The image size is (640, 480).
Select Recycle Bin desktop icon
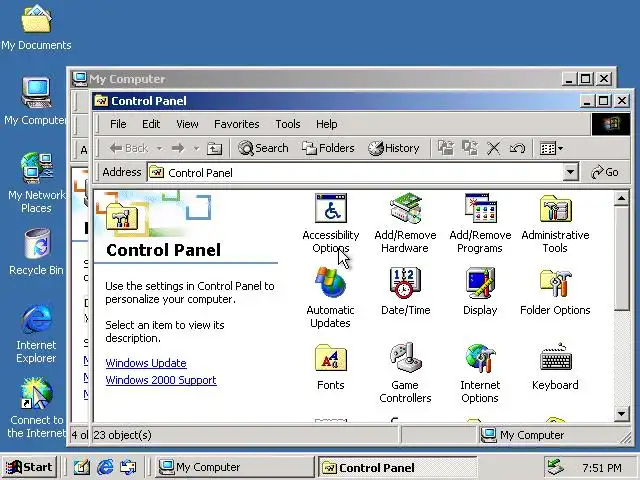pyautogui.click(x=36, y=252)
